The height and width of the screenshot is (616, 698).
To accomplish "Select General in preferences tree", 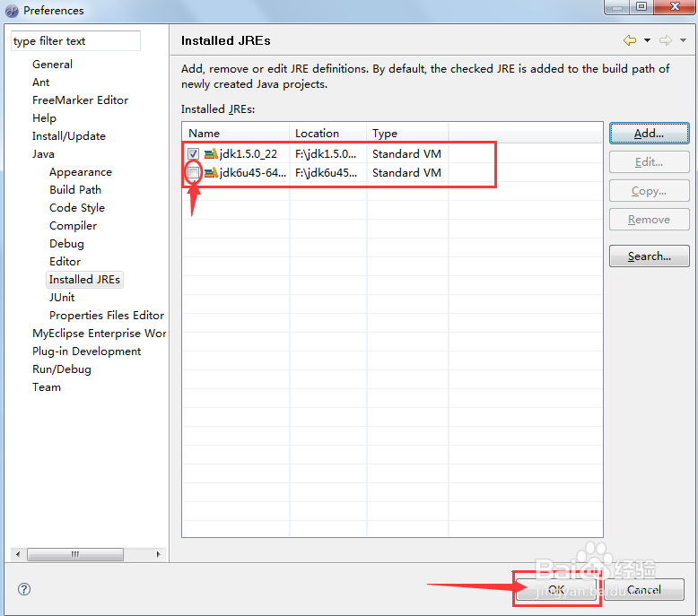I will click(x=52, y=64).
